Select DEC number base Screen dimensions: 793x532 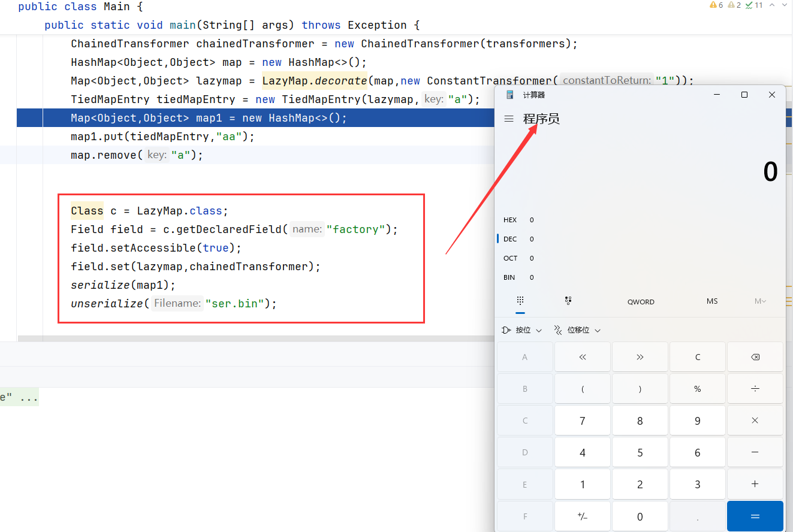(518, 239)
